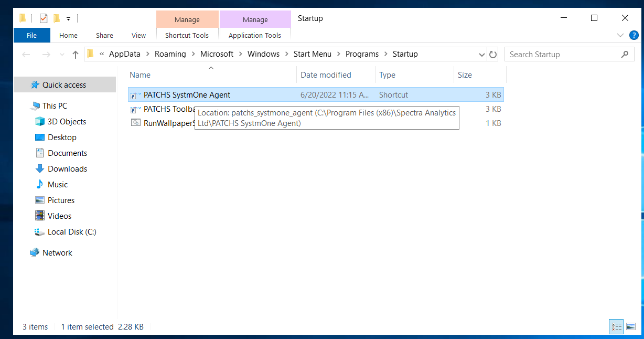
Task: Click the Microsoft breadcrumb
Action: pyautogui.click(x=217, y=54)
